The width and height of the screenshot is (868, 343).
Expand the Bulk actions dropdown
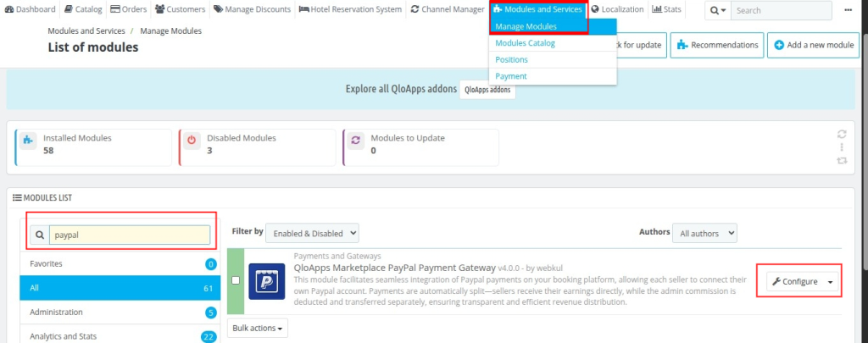tap(257, 327)
